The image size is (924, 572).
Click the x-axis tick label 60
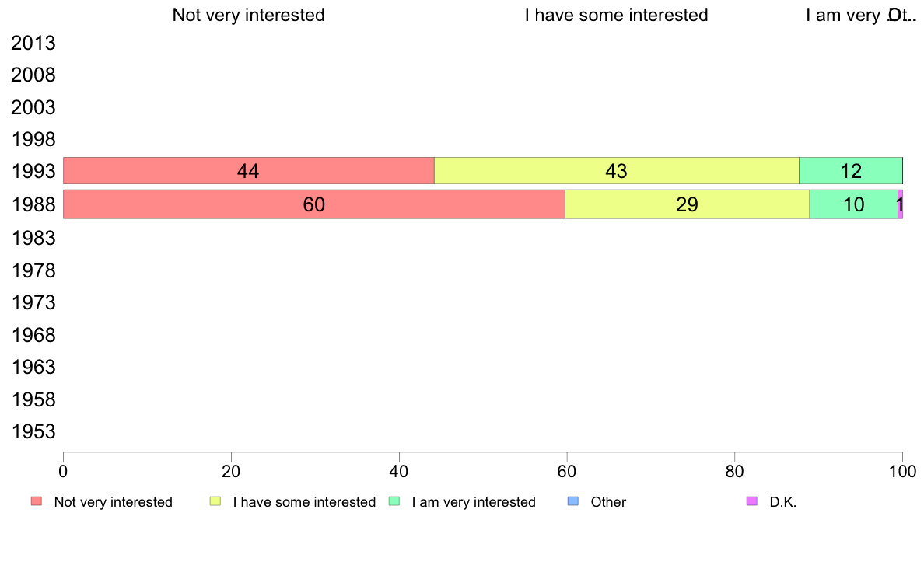[x=566, y=471]
